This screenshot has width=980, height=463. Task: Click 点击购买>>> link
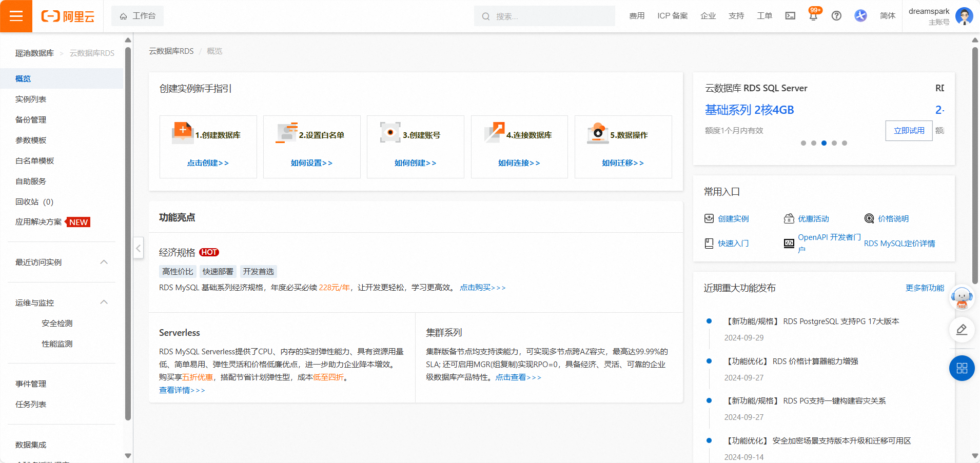pos(482,288)
